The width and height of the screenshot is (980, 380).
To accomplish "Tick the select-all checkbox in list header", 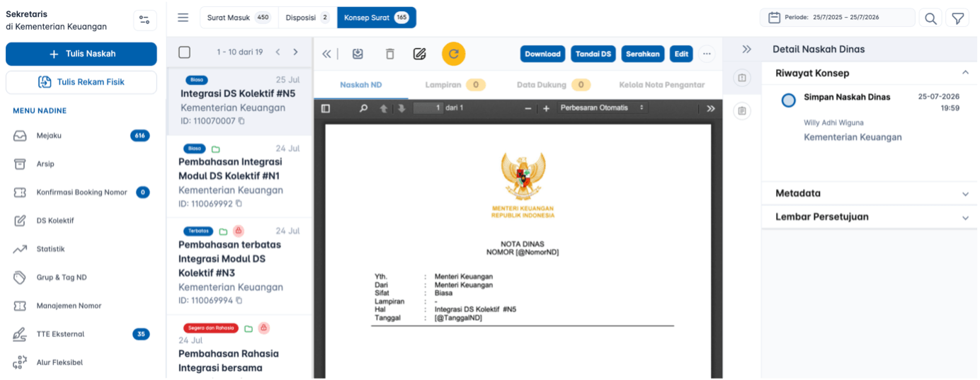I will tap(185, 52).
